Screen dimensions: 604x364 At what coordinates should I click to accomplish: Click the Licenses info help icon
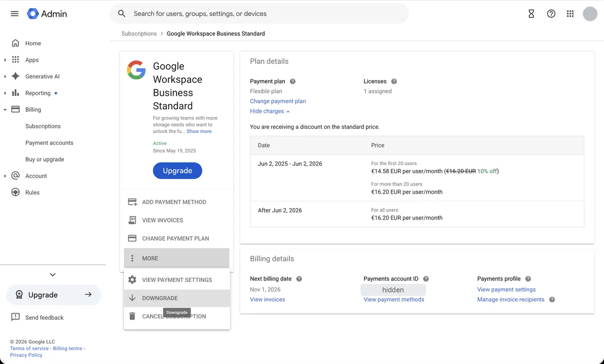click(x=394, y=81)
